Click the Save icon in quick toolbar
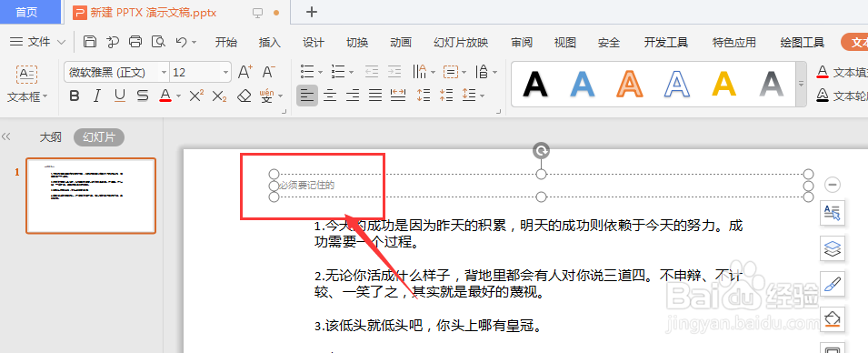Image resolution: width=868 pixels, height=353 pixels. tap(90, 42)
